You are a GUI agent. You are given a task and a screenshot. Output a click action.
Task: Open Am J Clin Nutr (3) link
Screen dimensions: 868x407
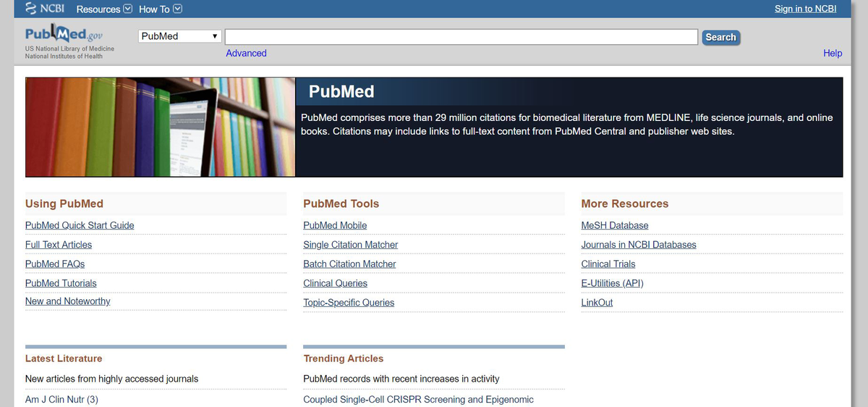61,399
